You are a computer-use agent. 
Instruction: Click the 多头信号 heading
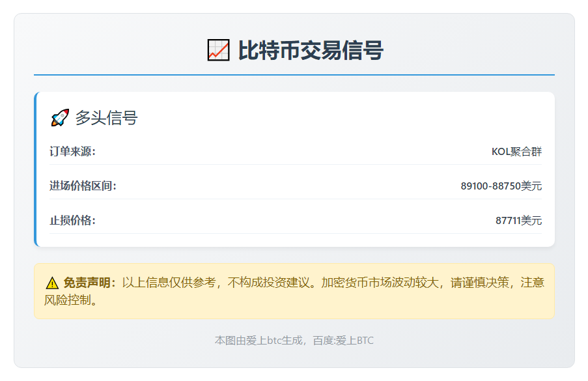(x=105, y=119)
